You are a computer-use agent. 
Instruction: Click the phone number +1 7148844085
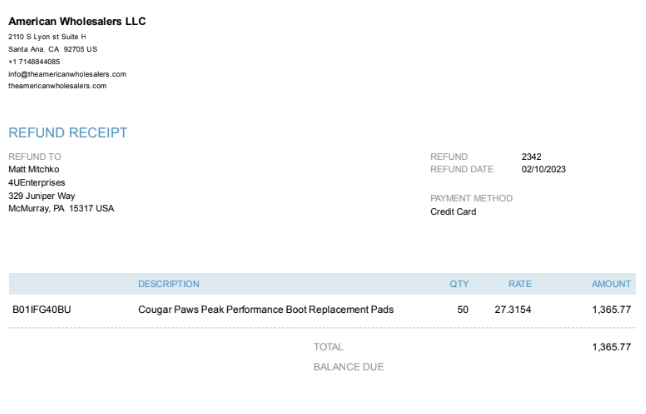click(x=34, y=61)
